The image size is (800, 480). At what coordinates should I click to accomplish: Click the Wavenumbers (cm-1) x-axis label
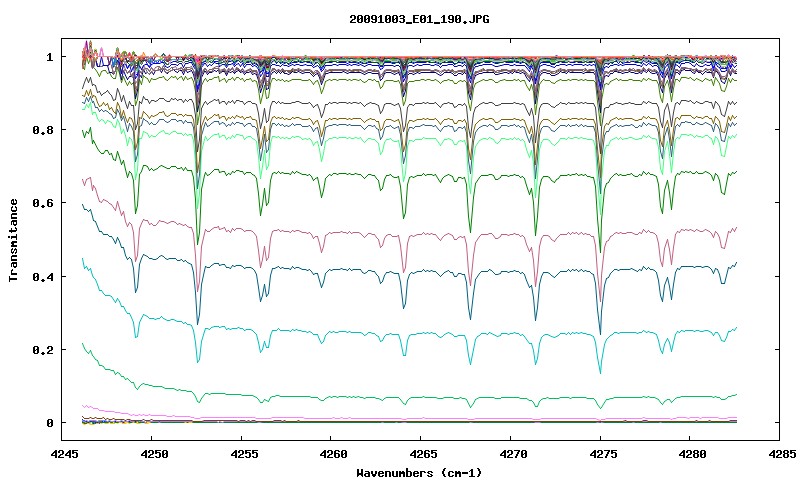tap(419, 472)
